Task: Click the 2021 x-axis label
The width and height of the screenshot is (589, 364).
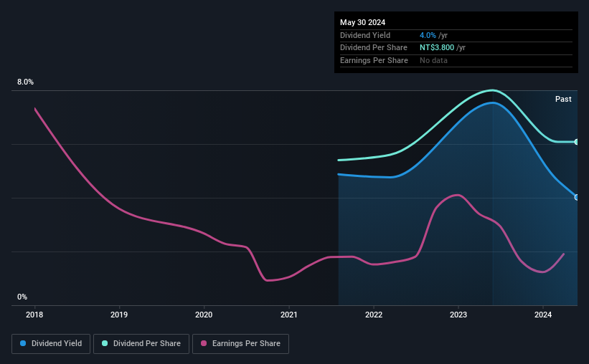Action: pyautogui.click(x=289, y=315)
